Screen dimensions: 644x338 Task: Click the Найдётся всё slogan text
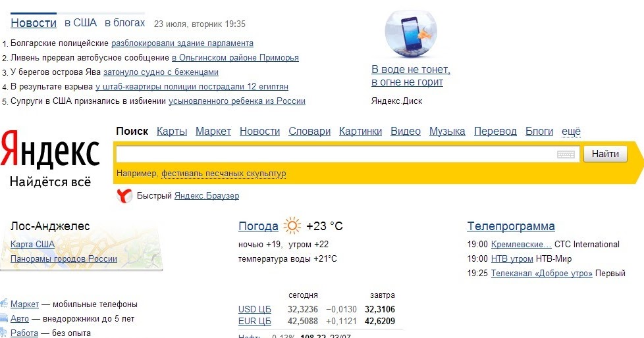[x=50, y=181]
